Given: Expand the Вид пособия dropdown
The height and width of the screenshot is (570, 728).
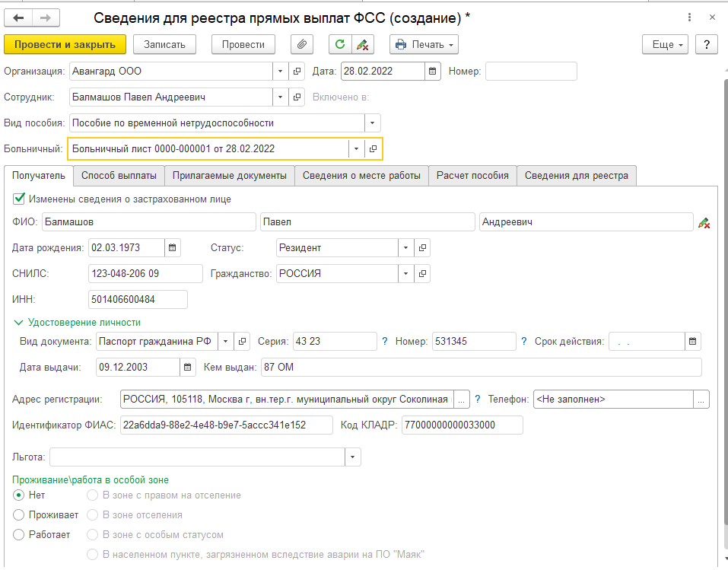Looking at the screenshot, I should coord(372,123).
